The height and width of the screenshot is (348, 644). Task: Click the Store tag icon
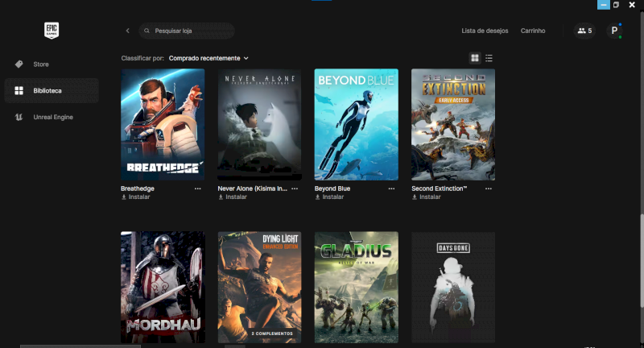19,64
